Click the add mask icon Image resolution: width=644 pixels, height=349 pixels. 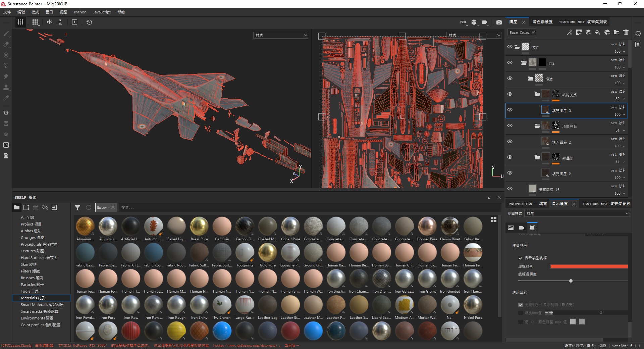click(579, 32)
